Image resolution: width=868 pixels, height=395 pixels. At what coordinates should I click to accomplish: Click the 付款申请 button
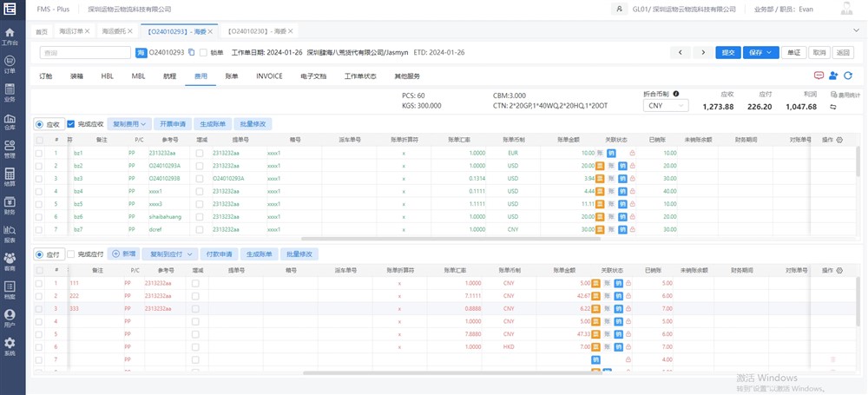click(219, 254)
